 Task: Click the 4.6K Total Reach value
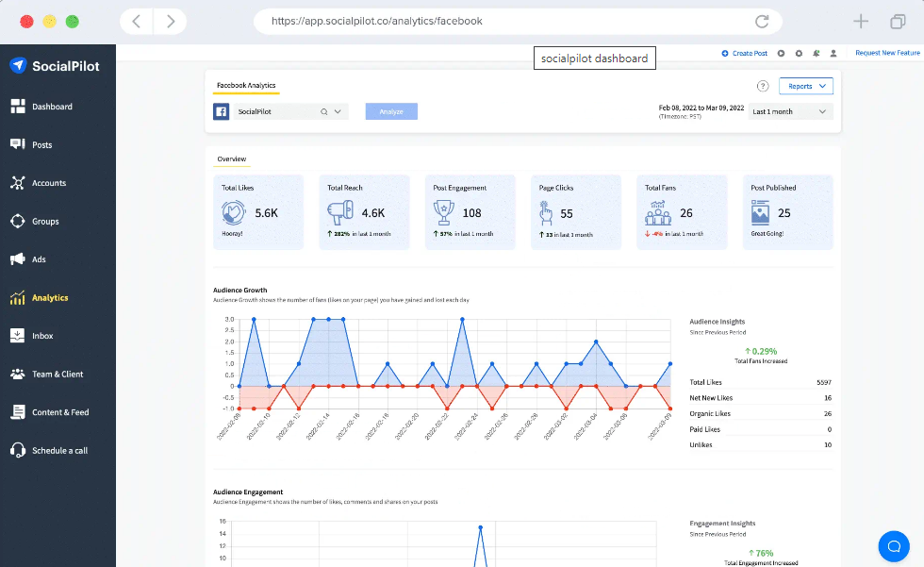tap(373, 213)
